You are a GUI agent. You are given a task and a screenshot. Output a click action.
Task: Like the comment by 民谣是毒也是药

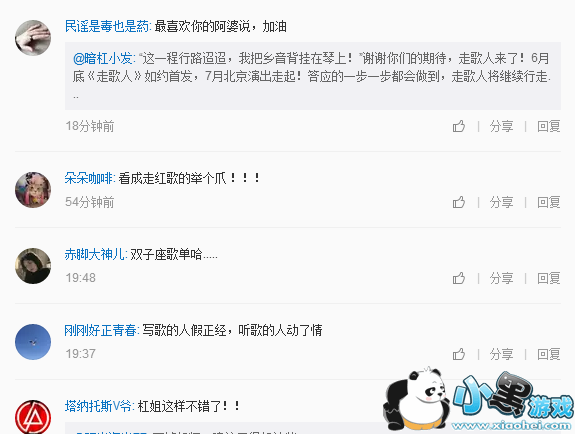tap(458, 126)
